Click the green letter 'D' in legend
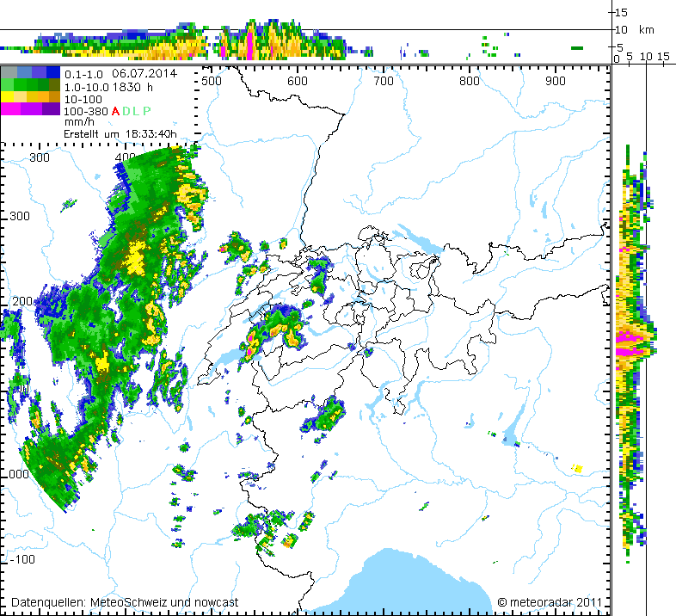 126,111
